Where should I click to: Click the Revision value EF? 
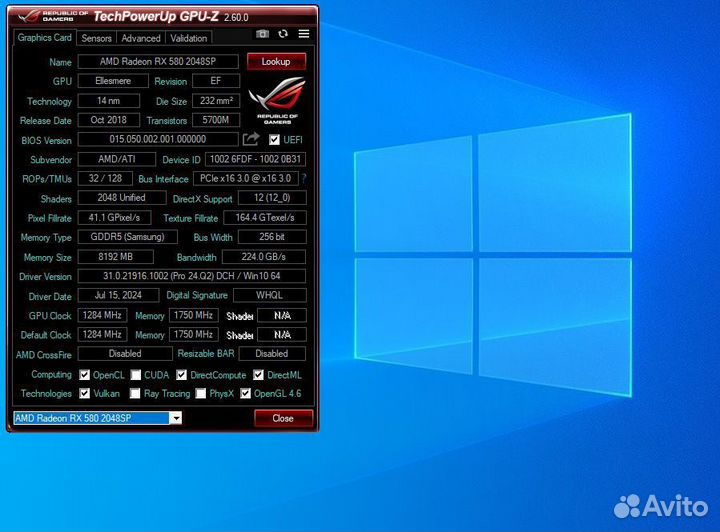point(216,81)
